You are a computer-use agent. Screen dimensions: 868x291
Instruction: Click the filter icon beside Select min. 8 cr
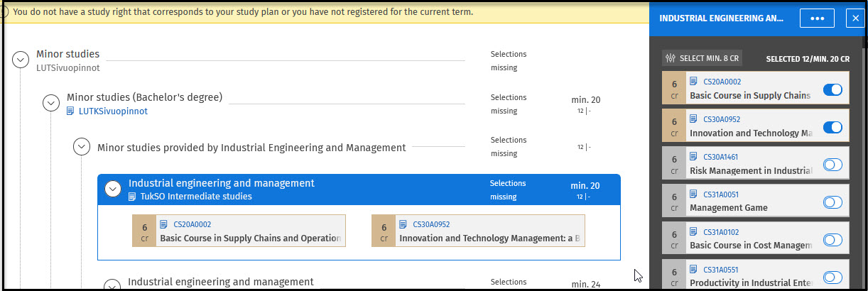pyautogui.click(x=670, y=58)
